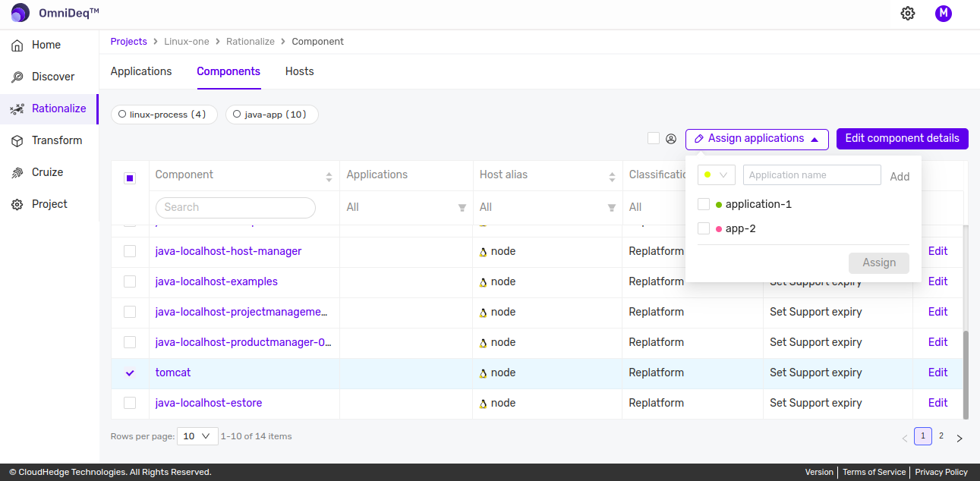
Task: Click the OmniDeq logo icon
Action: tap(20, 13)
